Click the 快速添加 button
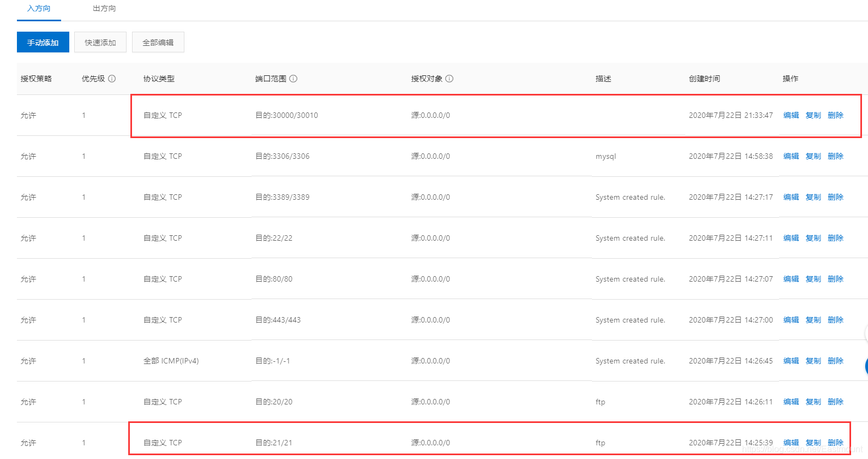The width and height of the screenshot is (868, 459). pos(100,42)
